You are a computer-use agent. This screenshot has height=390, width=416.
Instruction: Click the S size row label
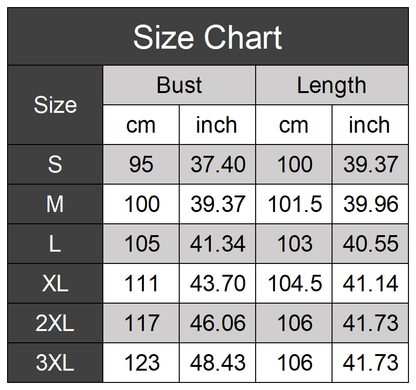click(x=55, y=164)
